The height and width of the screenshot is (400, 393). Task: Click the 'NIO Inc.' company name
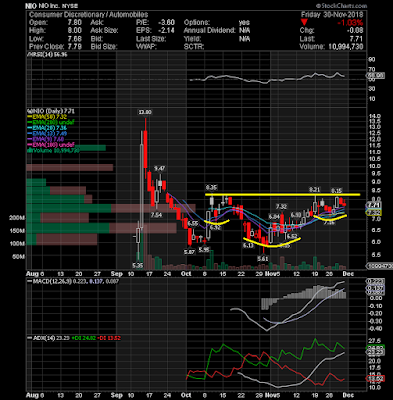tap(49, 6)
